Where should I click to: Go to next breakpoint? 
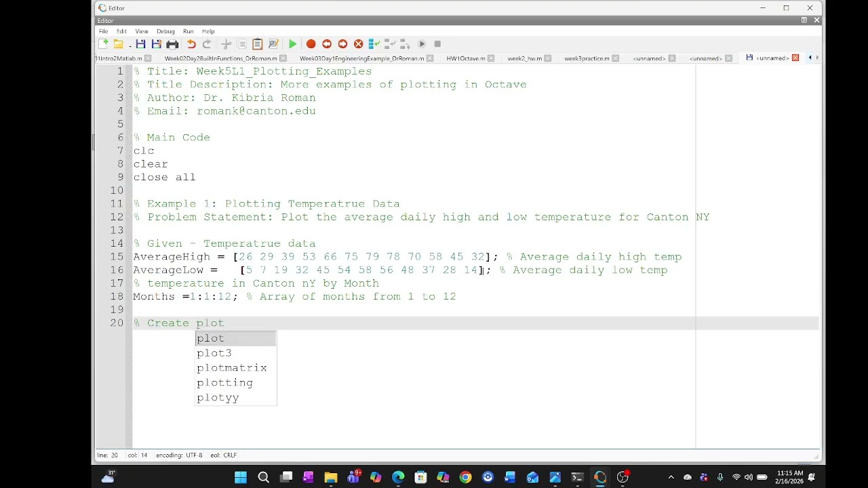[342, 44]
